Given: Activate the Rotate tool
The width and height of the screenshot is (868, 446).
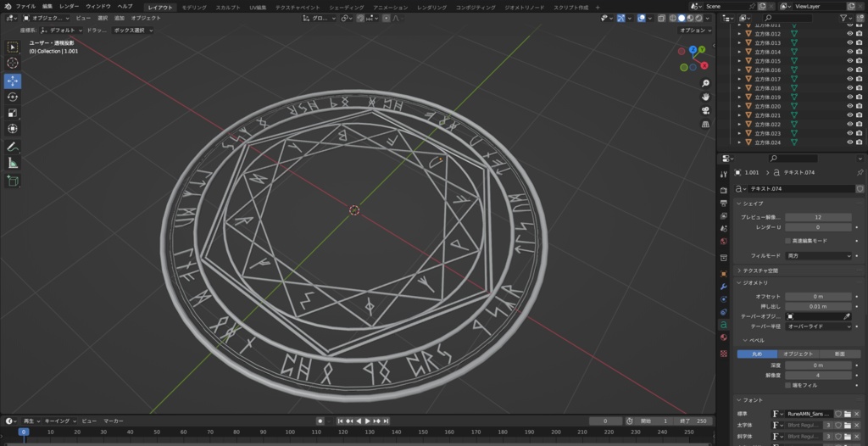Looking at the screenshot, I should [x=12, y=97].
